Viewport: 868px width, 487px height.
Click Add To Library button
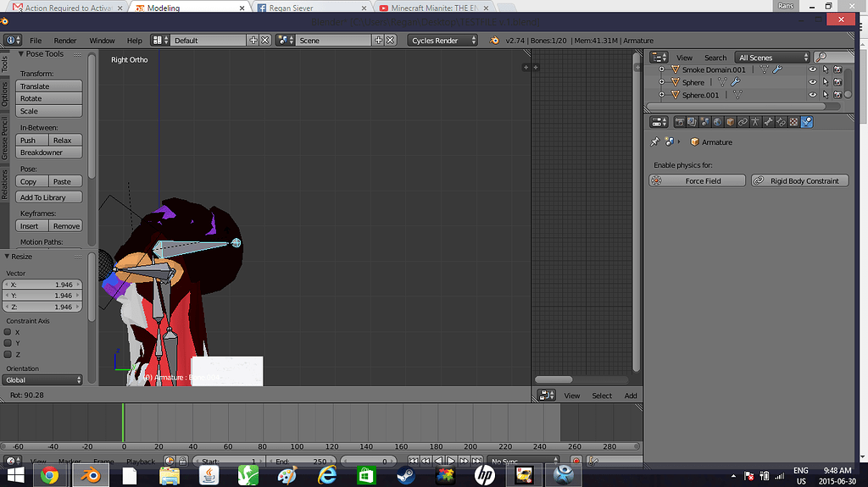click(48, 197)
